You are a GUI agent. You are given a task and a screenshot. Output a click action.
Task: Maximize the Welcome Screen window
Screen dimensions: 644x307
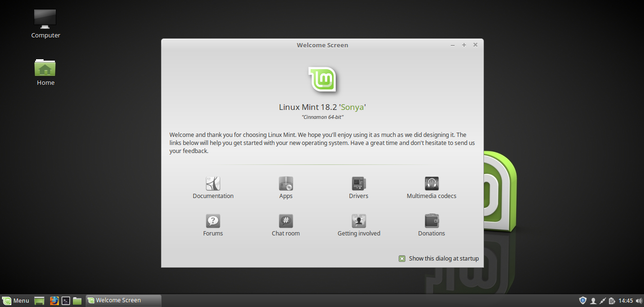pos(464,45)
